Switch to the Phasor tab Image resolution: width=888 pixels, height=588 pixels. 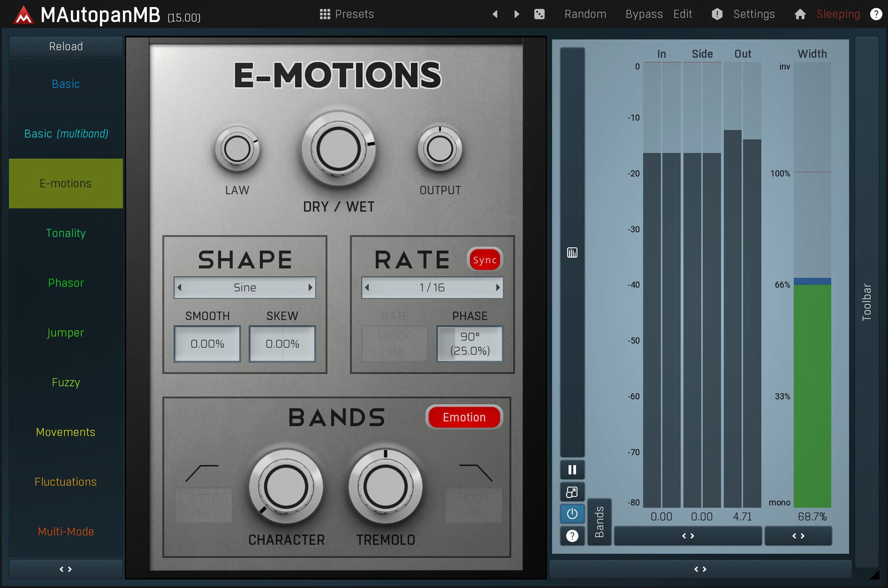(66, 283)
